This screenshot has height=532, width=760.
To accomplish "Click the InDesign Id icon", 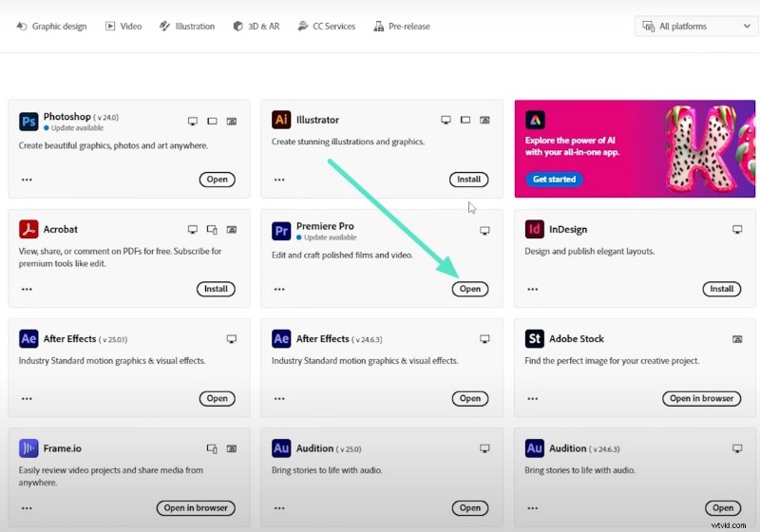I will pyautogui.click(x=534, y=229).
